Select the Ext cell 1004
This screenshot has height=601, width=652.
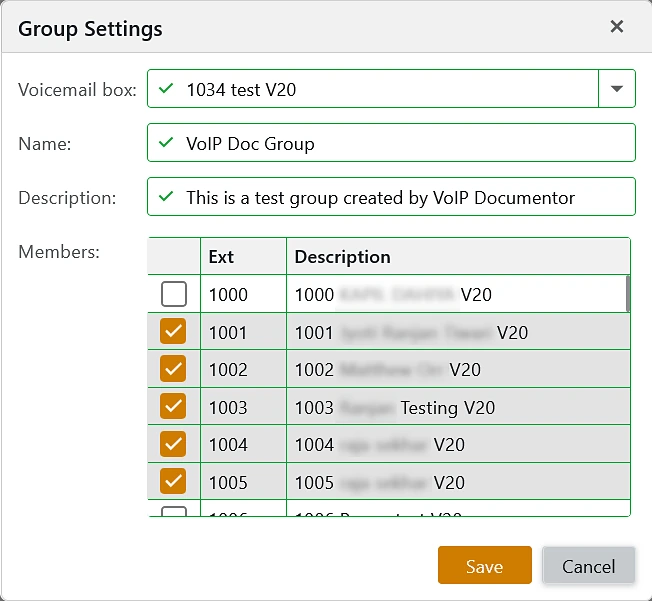tap(243, 444)
